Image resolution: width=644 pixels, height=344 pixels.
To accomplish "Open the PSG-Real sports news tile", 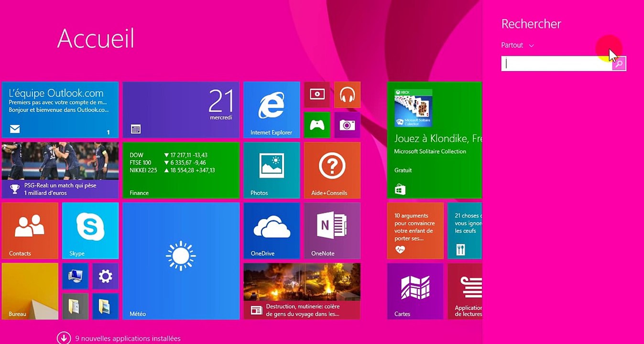I will pos(60,170).
